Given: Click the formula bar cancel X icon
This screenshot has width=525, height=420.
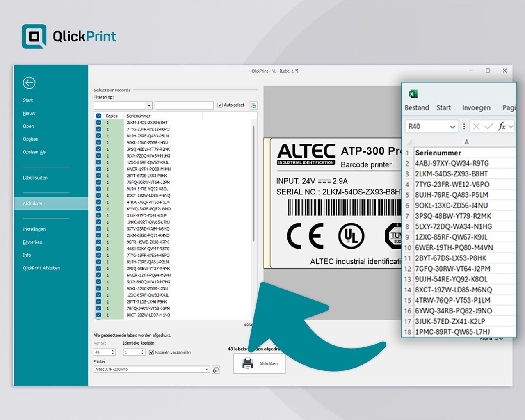Looking at the screenshot, I should click(x=476, y=126).
